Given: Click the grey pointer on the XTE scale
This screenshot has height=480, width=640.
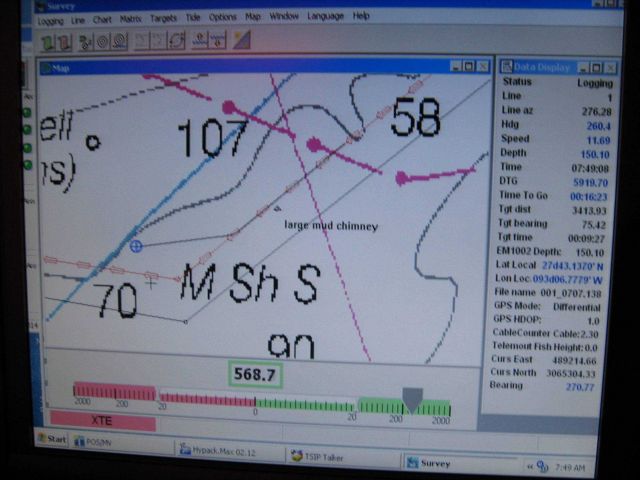Looking at the screenshot, I should point(412,400).
